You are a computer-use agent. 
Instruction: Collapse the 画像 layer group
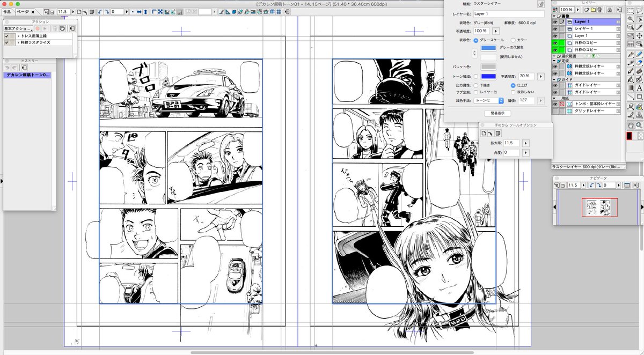tap(554, 16)
